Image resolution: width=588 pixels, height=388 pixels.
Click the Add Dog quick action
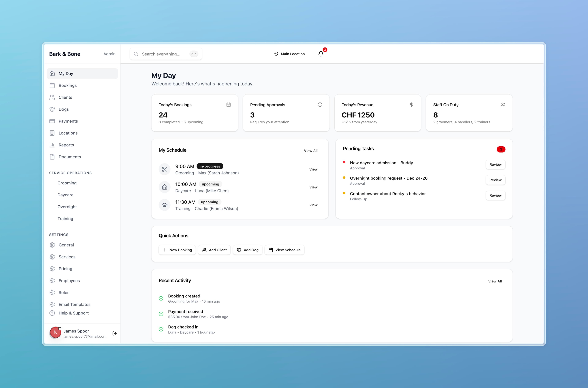click(247, 250)
